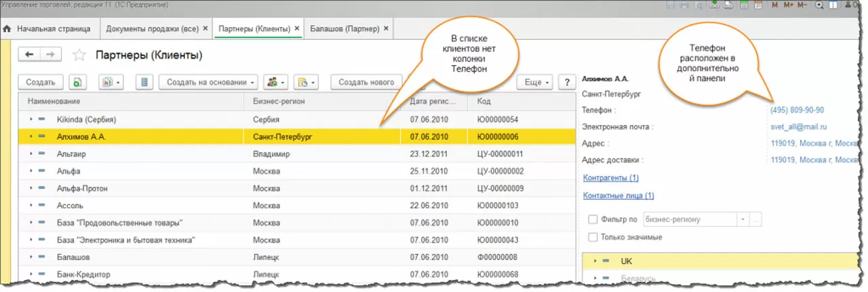The image size is (868, 292).
Task: Sort by the Код column header
Action: coord(521,102)
